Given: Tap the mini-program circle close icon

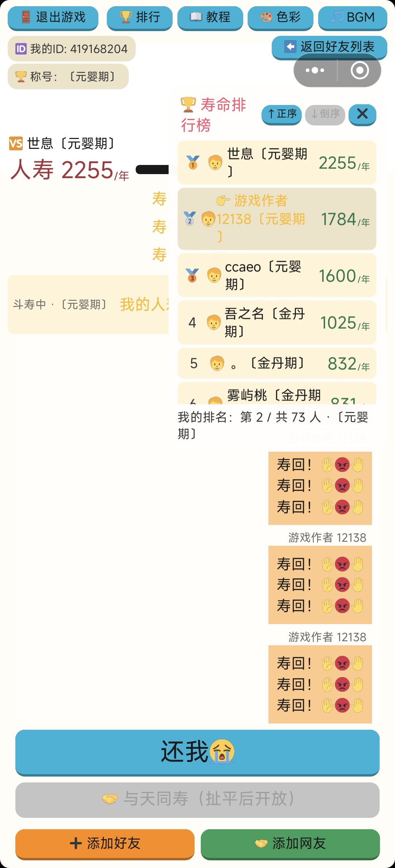Looking at the screenshot, I should pos(360,70).
